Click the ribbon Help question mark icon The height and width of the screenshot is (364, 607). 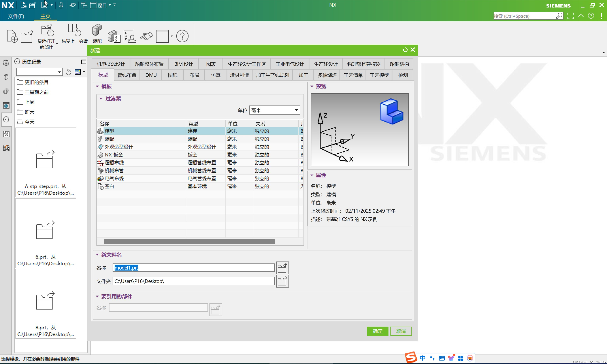coord(182,36)
